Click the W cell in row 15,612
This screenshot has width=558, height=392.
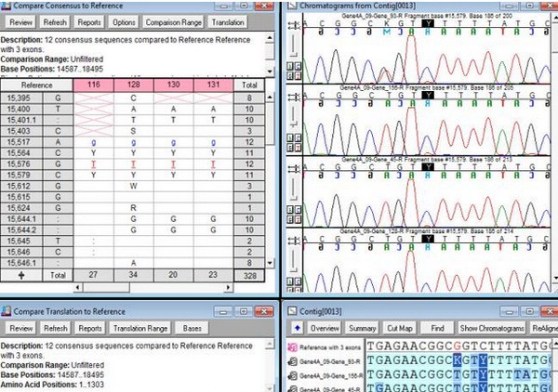[133, 186]
